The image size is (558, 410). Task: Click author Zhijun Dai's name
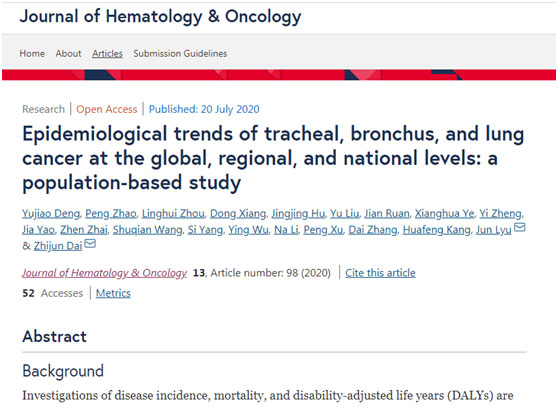[58, 246]
